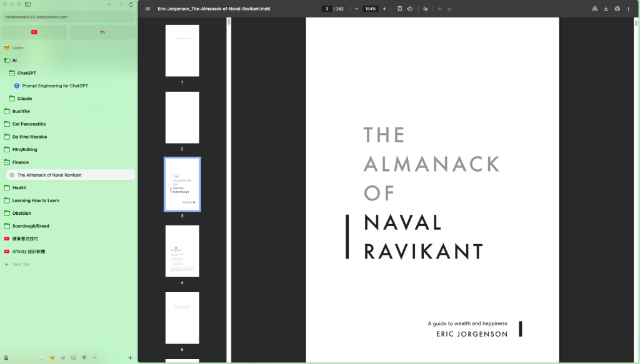The height and width of the screenshot is (364, 640).
Task: Jump to page 5 thumbnail
Action: pyautogui.click(x=182, y=318)
